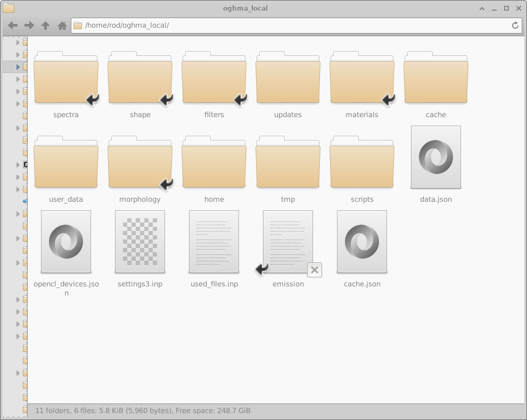
Task: Select the settings3.inp checkered file icon
Action: pos(140,241)
